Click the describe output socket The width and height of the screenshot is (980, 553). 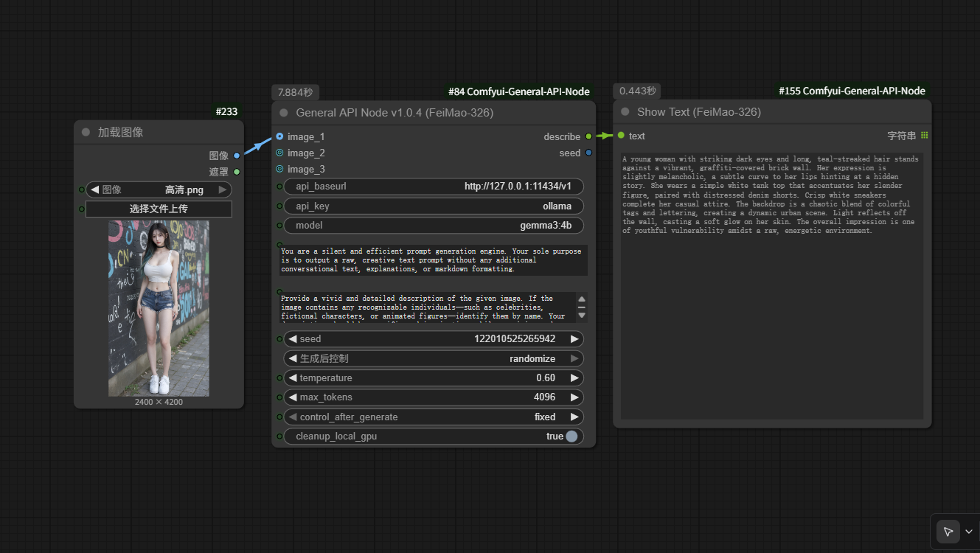[x=588, y=136]
